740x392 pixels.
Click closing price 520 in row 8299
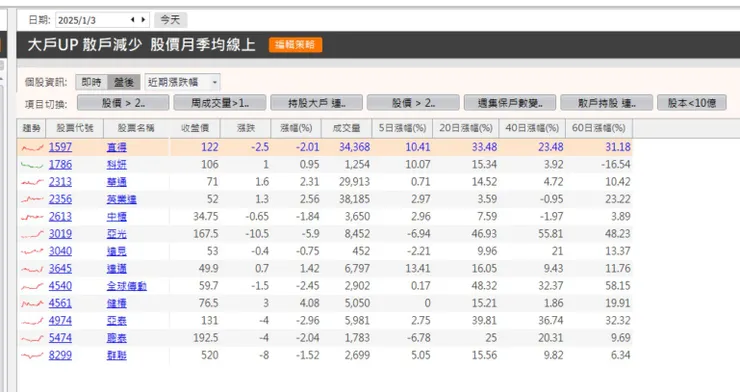coord(210,355)
